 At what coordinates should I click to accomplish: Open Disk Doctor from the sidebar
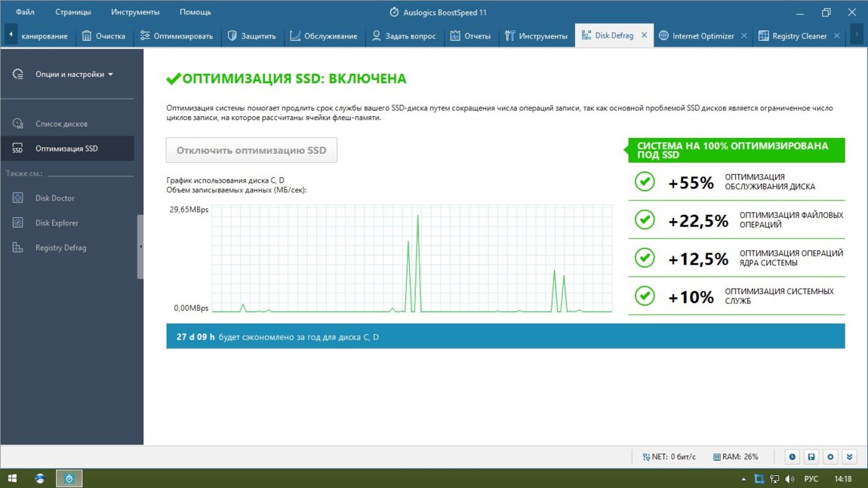(x=54, y=198)
